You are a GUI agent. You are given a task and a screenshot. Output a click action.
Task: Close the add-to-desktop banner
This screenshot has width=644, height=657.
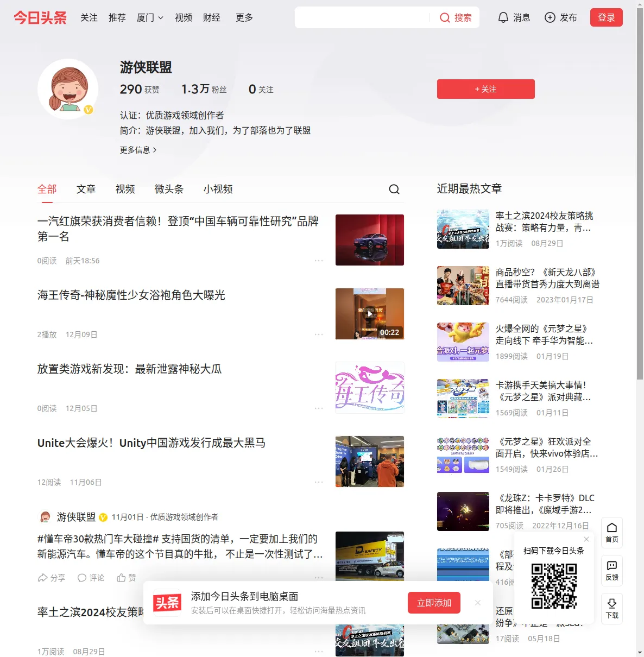[478, 603]
